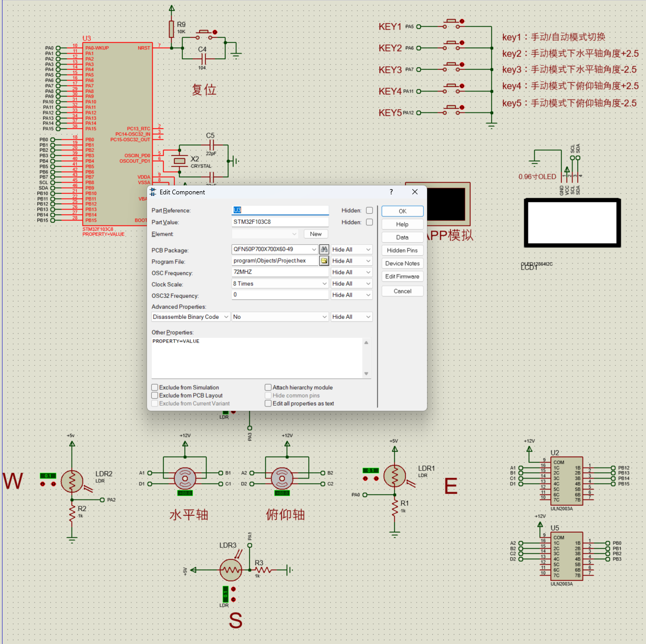Select the KEY2 pushbutton switch symbol
This screenshot has height=644, width=646.
pyautogui.click(x=453, y=45)
